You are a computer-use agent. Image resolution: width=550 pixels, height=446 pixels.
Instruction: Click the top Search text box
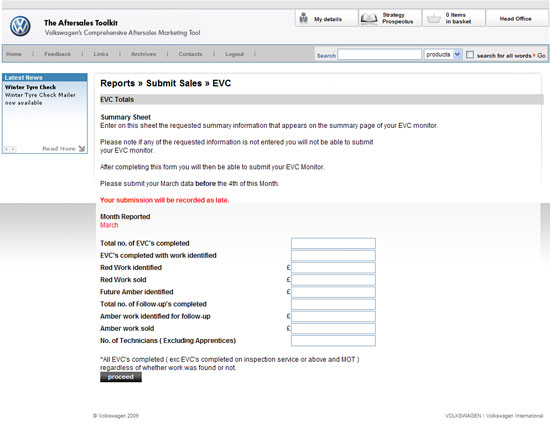(380, 54)
